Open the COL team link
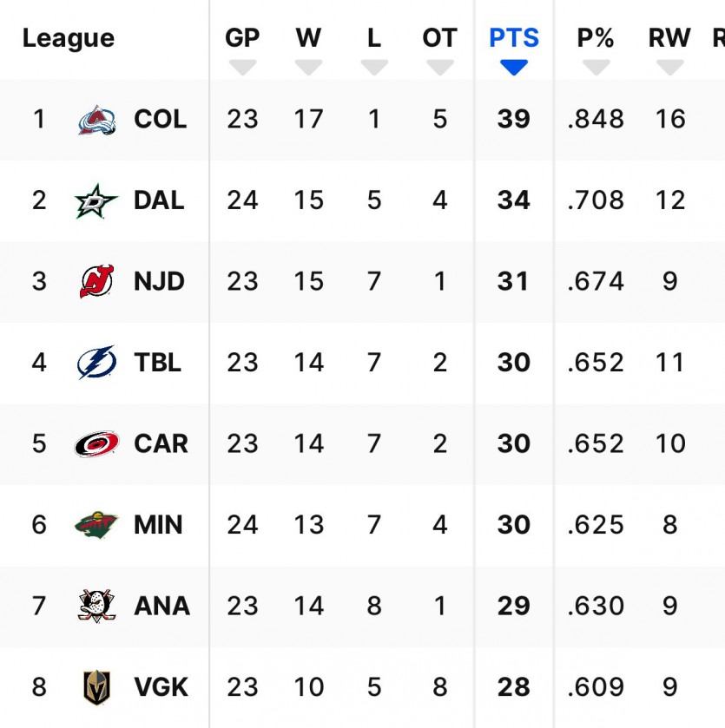 coord(161,120)
